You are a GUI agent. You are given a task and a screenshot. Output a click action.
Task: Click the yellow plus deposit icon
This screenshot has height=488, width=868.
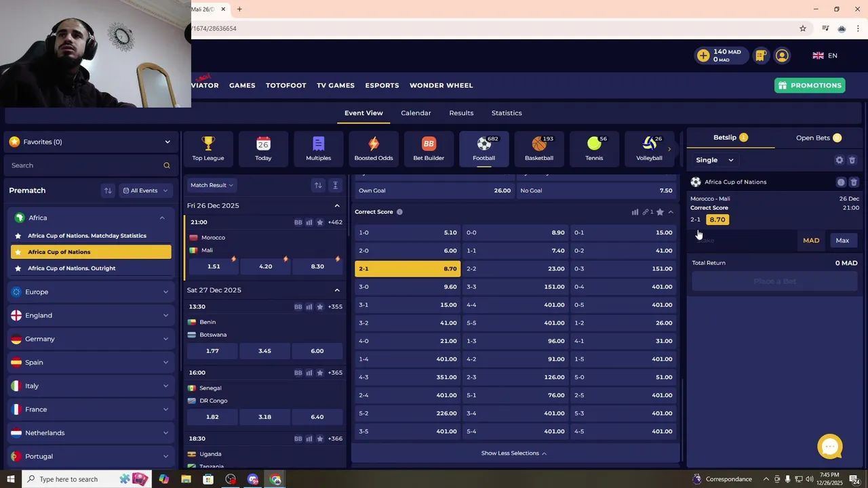[703, 56]
